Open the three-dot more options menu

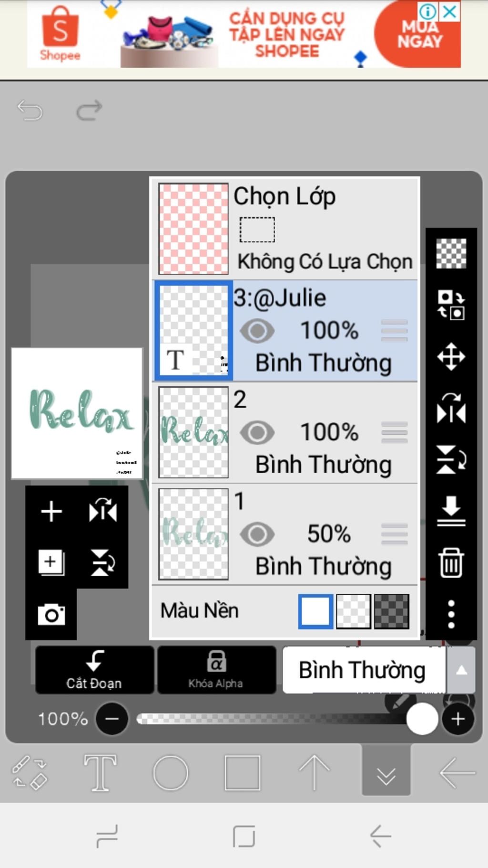click(x=451, y=614)
